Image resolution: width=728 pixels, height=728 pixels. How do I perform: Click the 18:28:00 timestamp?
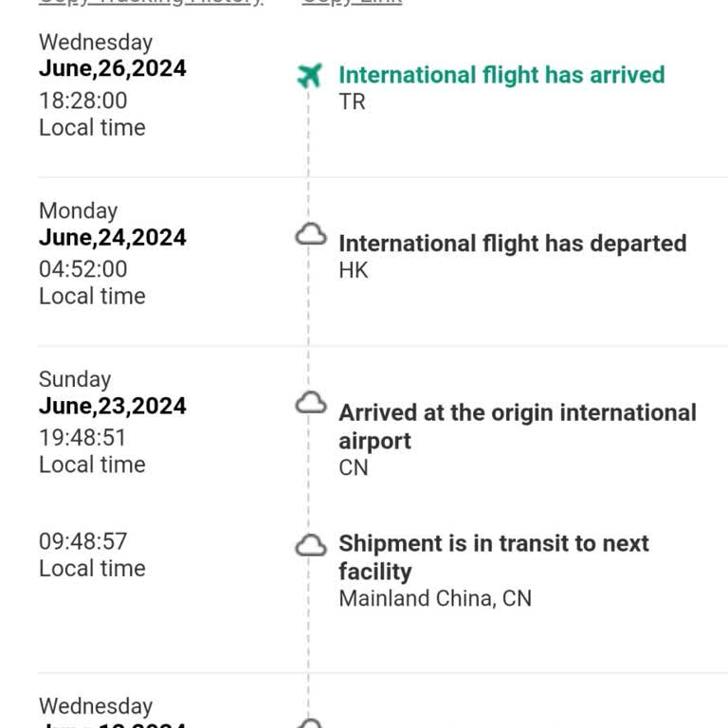[x=82, y=100]
